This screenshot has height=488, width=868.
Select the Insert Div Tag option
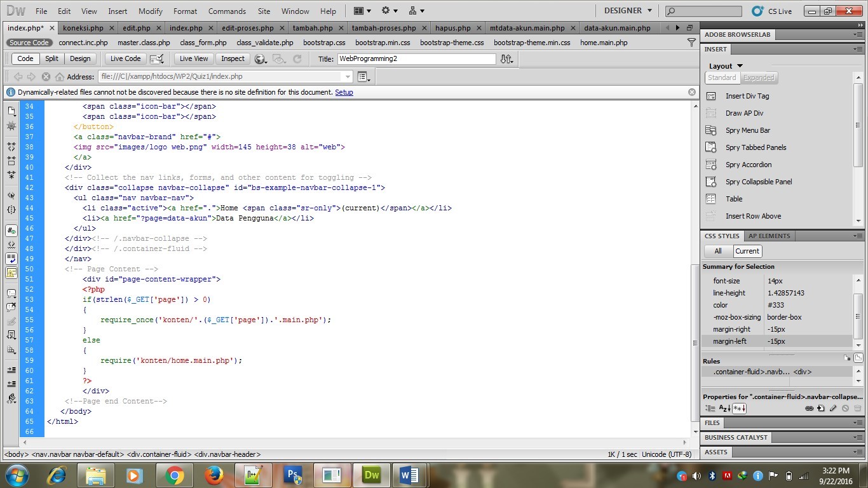(749, 95)
